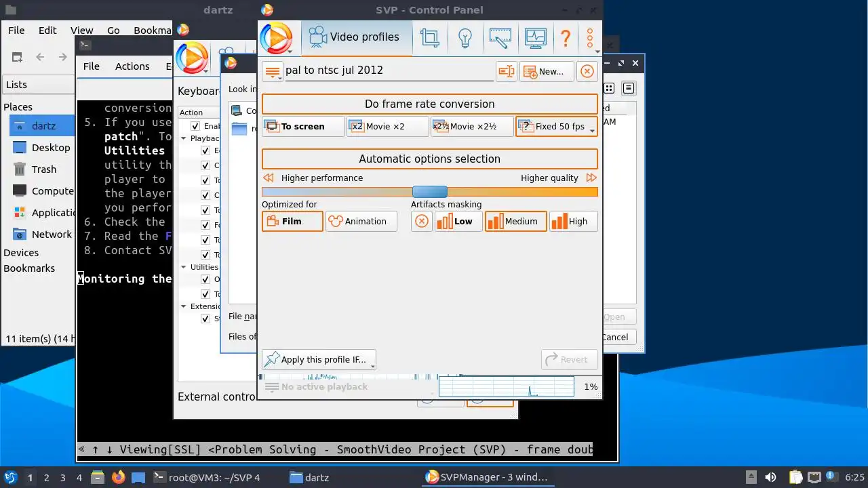
Task: Toggle Automatic options selection
Action: pyautogui.click(x=430, y=159)
